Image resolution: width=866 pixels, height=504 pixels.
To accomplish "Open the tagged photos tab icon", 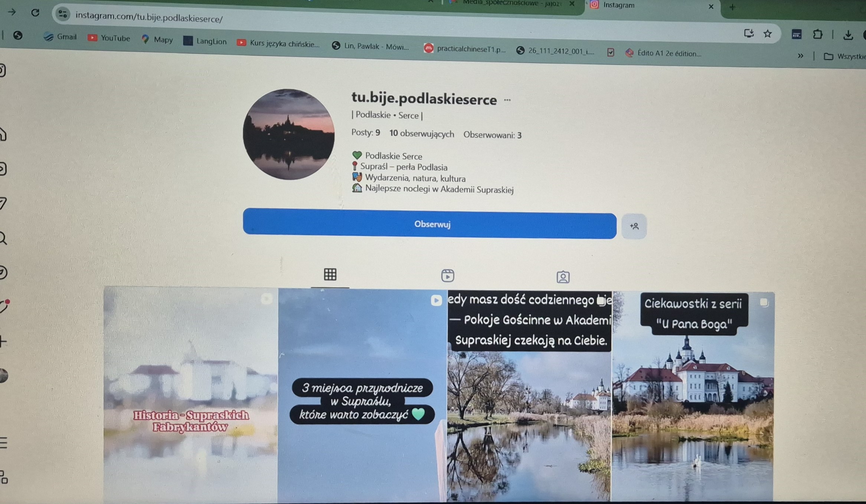I will coord(563,277).
